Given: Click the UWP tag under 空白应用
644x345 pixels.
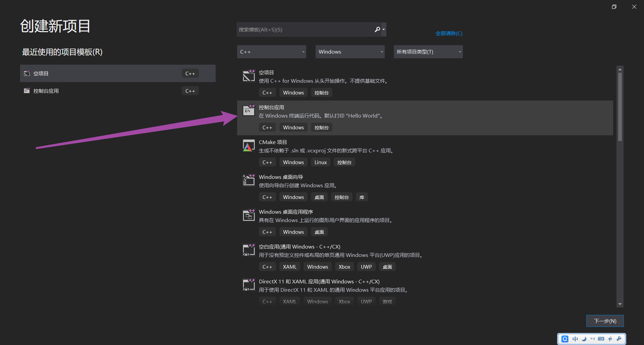Looking at the screenshot, I should [x=366, y=267].
